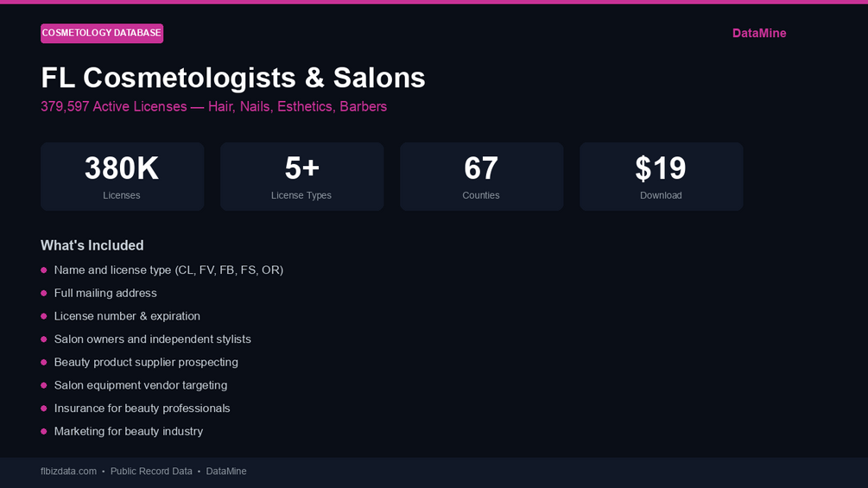This screenshot has height=488, width=868.
Task: Click the 379,597 Active Licenses subtitle
Action: click(213, 106)
